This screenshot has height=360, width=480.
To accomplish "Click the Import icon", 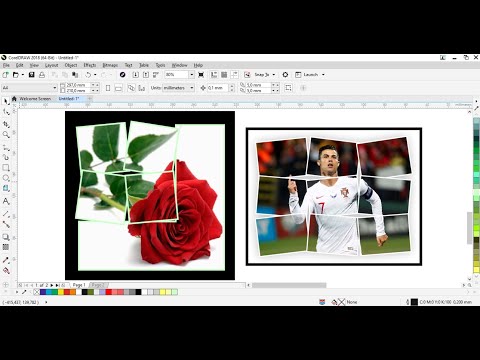I will coord(135,75).
